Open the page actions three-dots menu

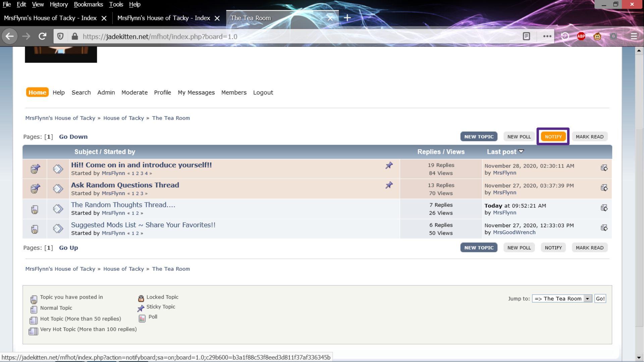547,37
